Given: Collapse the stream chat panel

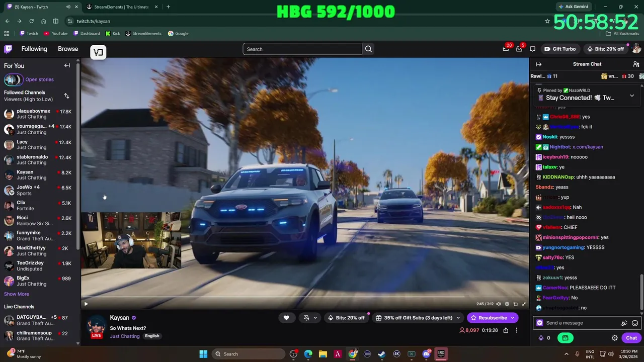Looking at the screenshot, I should (538, 64).
